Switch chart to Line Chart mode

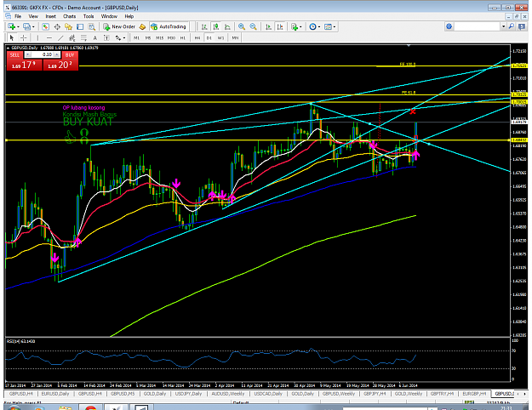(x=227, y=26)
